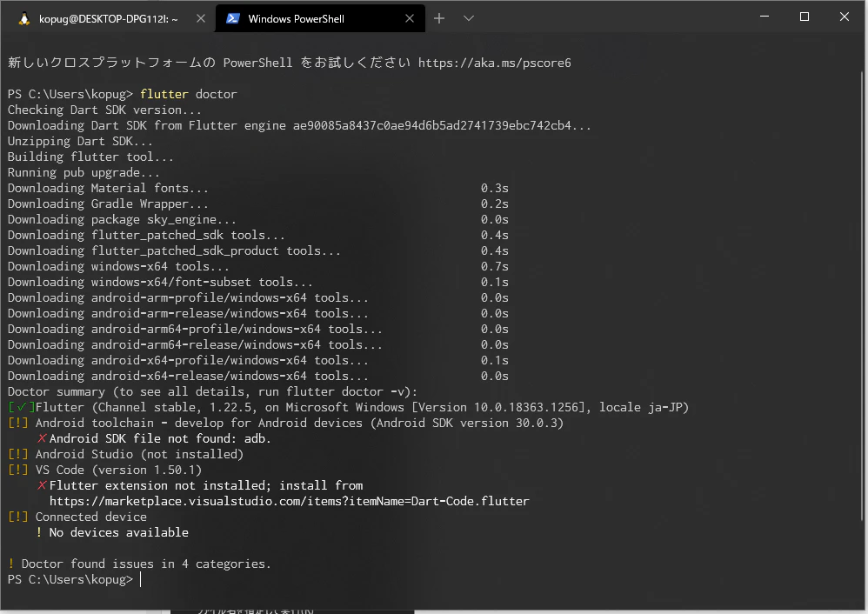Viewport: 868px width, 614px height.
Task: Click the warning marker beside Connected device
Action: pos(17,517)
